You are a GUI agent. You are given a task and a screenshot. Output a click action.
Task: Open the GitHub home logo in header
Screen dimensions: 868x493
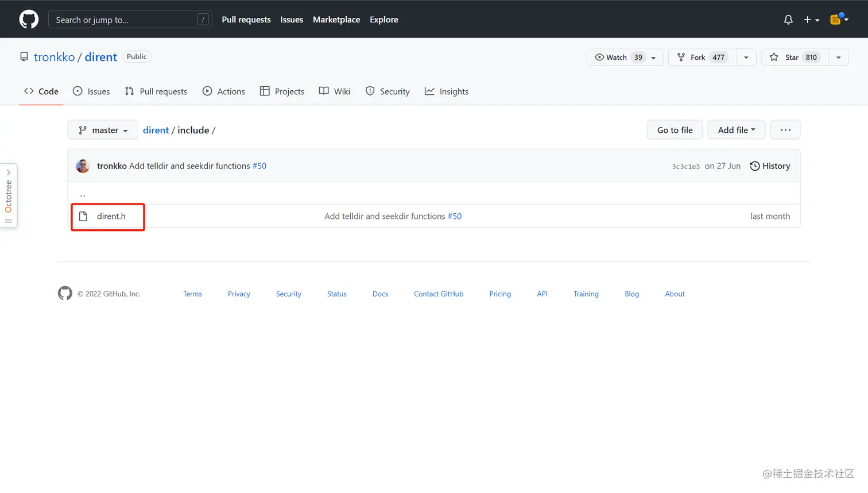[29, 19]
